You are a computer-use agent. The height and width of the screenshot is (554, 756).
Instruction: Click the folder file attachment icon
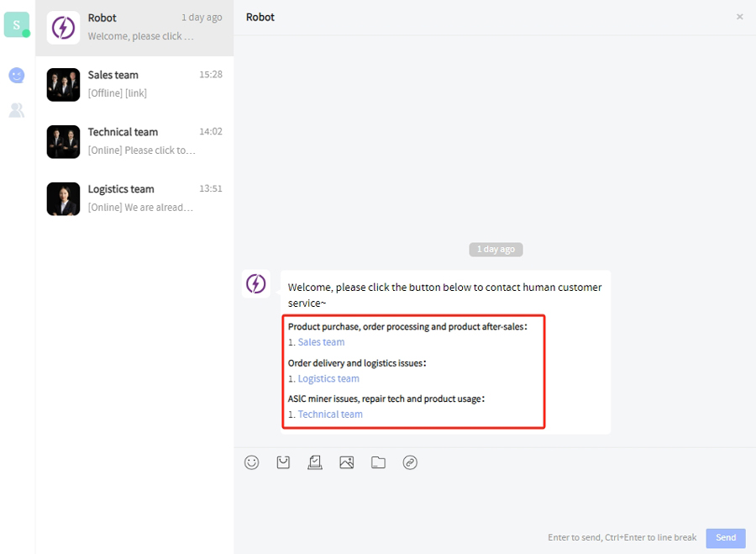tap(379, 462)
